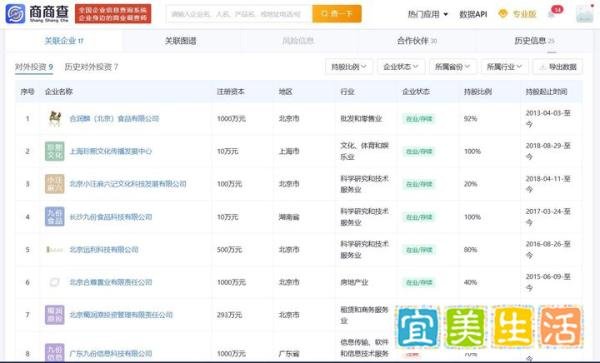The height and width of the screenshot is (363, 600).
Task: Open 北京 科技有限公司 link in row 5
Action: click(x=104, y=249)
